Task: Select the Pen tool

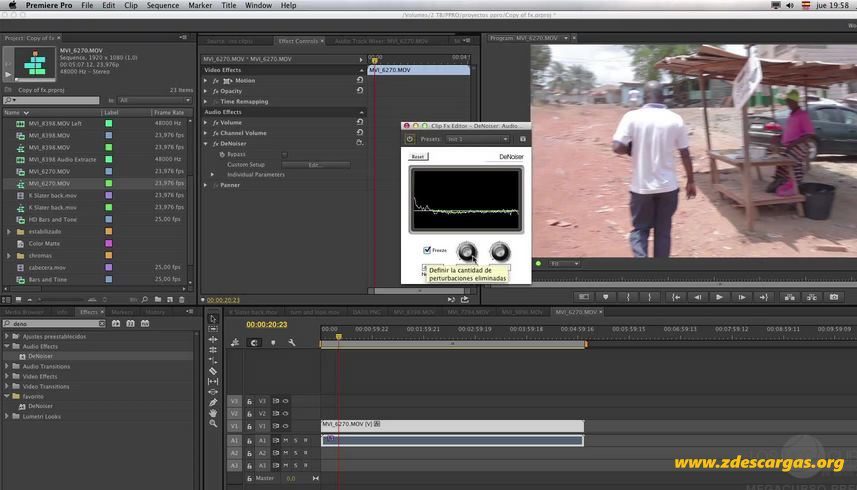Action: 213,403
